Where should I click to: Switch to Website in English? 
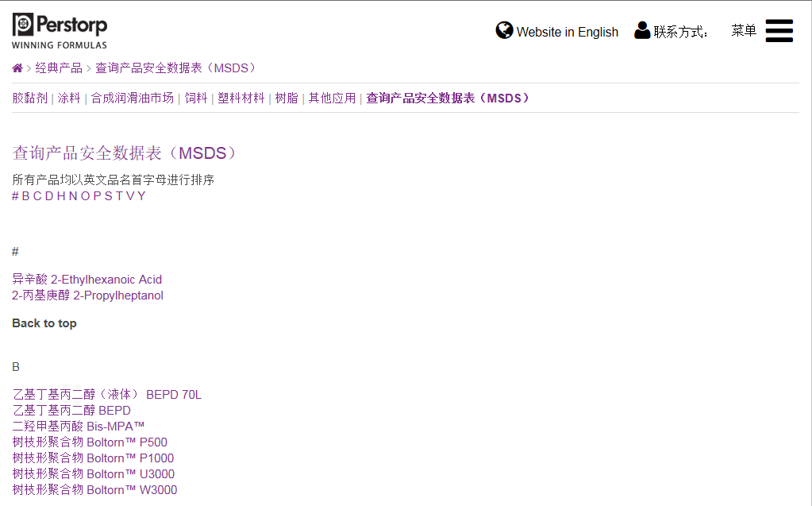567,32
